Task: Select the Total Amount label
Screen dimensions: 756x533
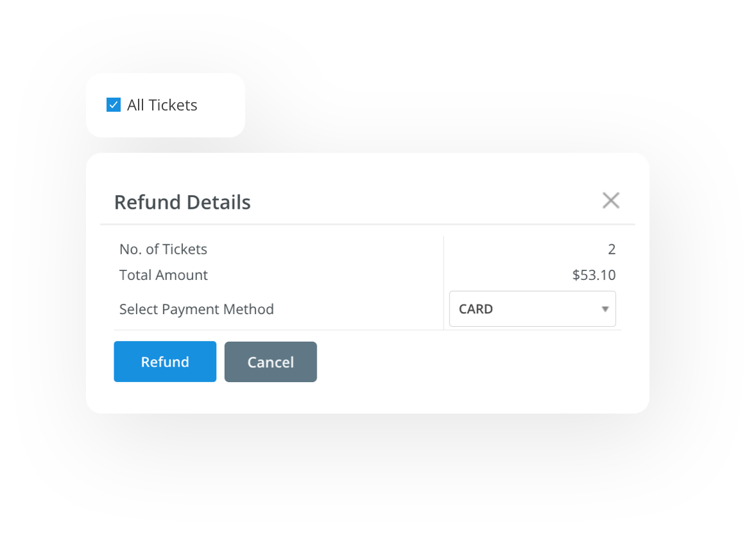Action: click(x=164, y=275)
